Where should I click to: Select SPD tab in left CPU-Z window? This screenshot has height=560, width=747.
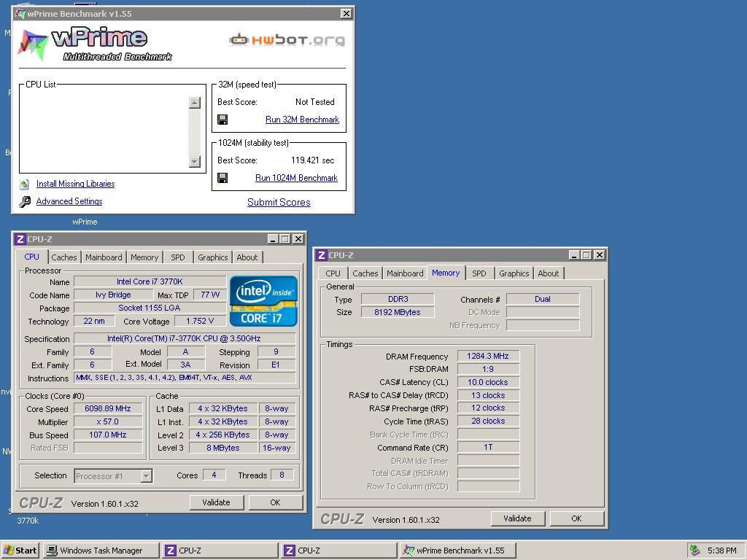click(178, 257)
